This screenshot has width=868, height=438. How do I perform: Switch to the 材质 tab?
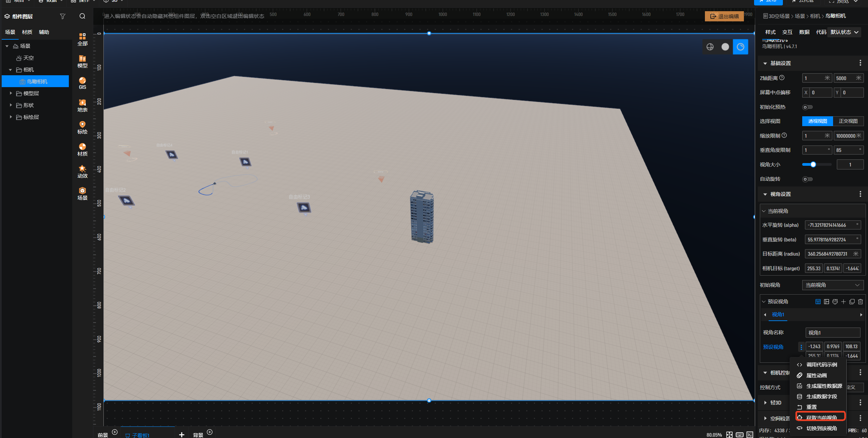tap(27, 32)
